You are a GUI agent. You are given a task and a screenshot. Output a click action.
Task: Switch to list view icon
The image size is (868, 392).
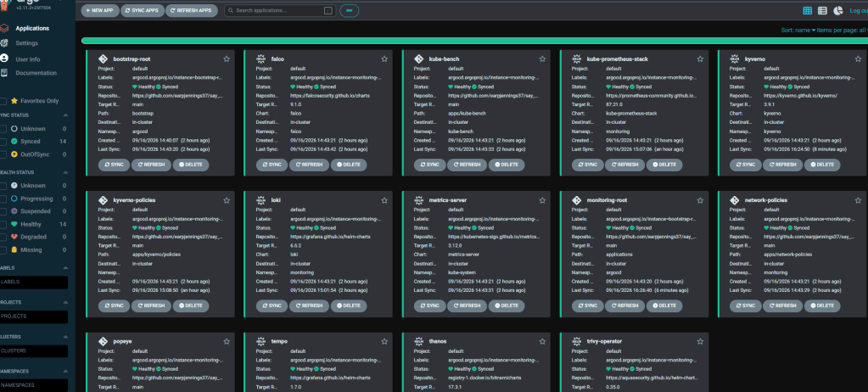pos(823,10)
